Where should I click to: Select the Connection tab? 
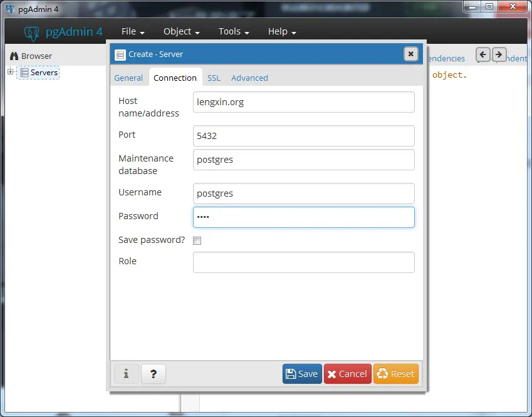[x=175, y=78]
